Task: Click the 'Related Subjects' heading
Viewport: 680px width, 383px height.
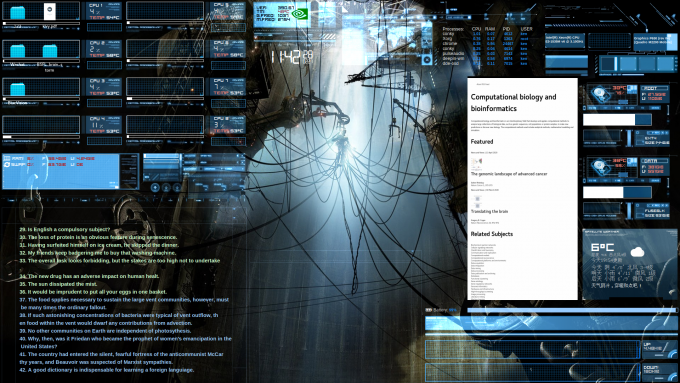Action: 492,234
